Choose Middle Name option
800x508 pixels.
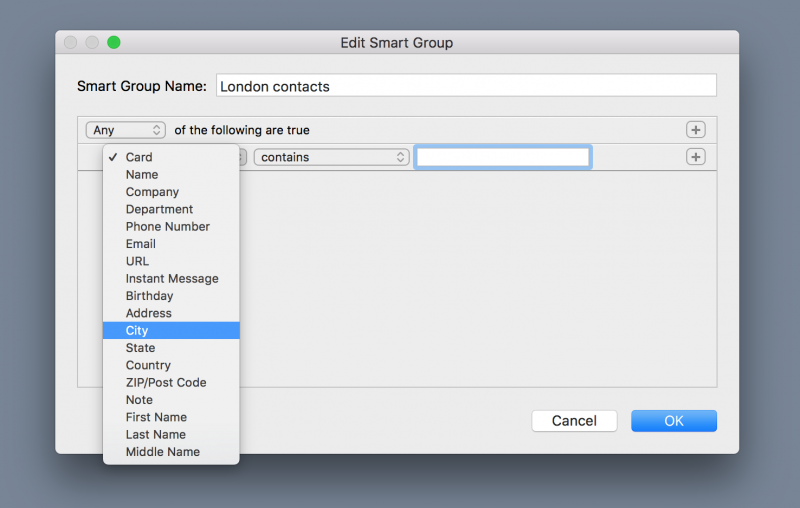[x=171, y=452]
